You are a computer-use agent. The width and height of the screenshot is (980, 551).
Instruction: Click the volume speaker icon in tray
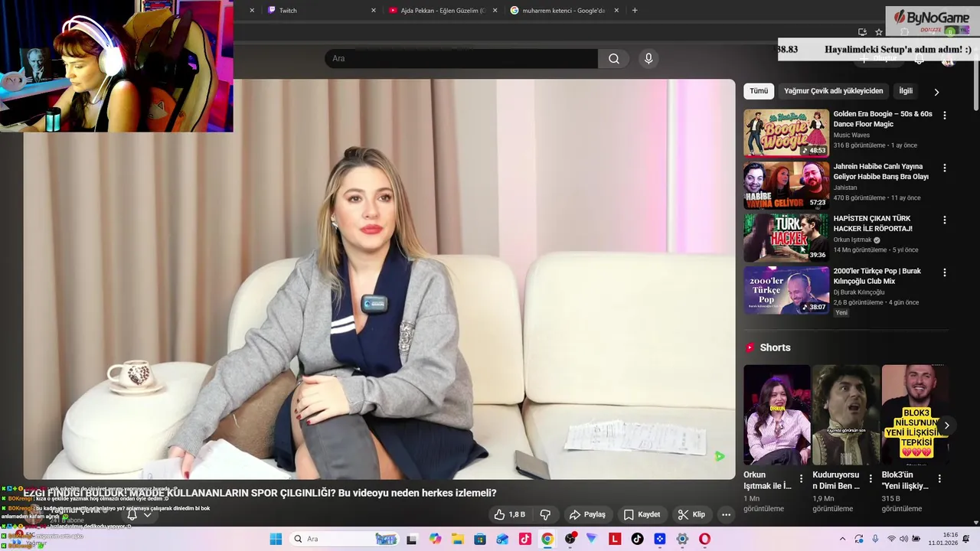(903, 539)
